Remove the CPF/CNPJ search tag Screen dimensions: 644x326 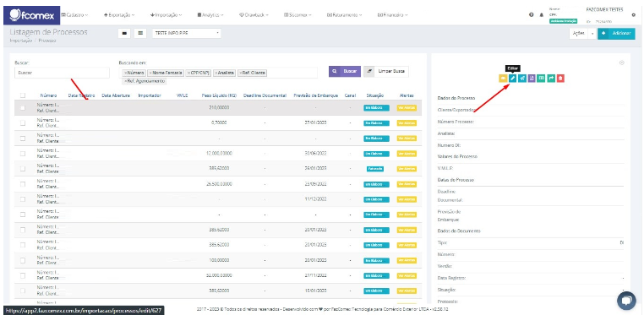188,73
